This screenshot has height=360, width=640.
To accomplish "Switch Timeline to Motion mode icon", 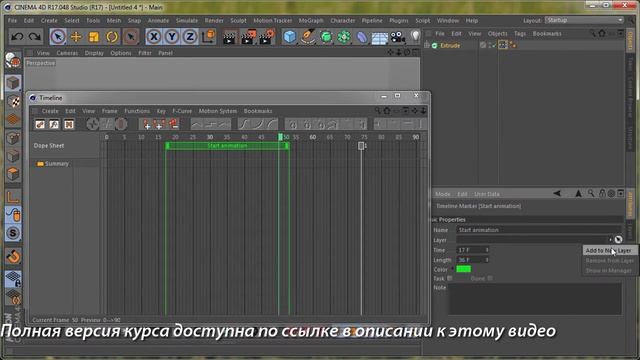I will click(x=69, y=124).
